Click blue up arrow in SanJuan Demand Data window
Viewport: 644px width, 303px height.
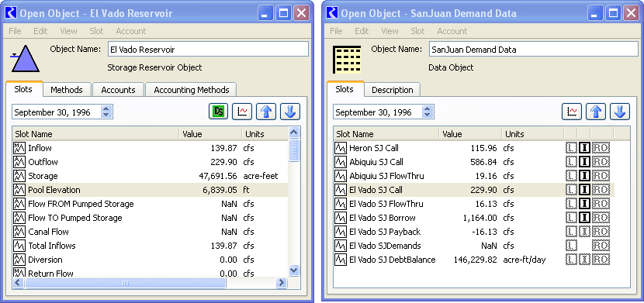click(x=596, y=112)
